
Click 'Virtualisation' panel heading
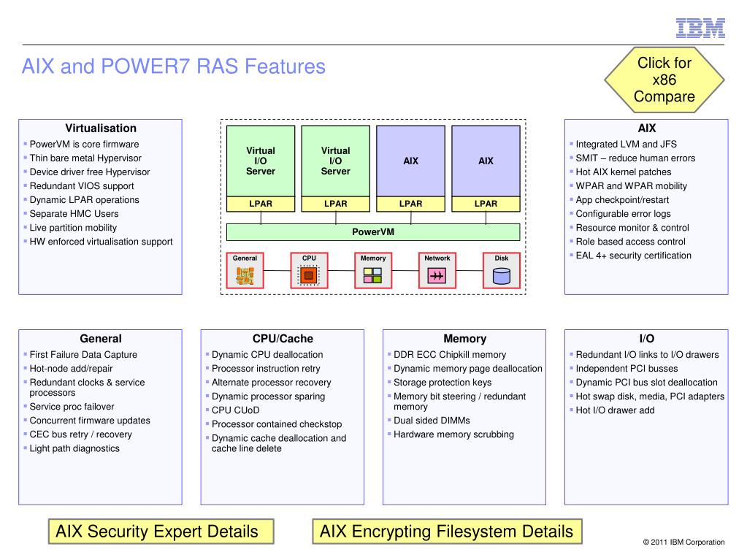pos(101,128)
